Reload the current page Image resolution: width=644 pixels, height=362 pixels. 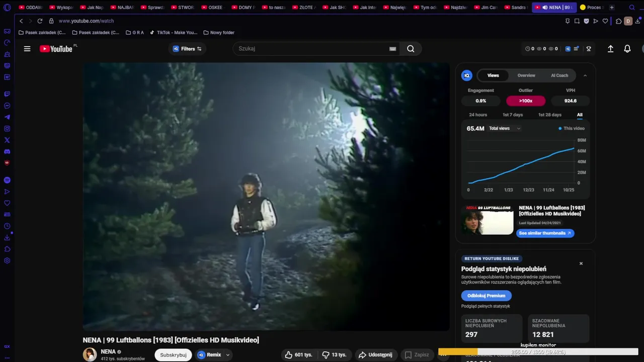coord(40,21)
